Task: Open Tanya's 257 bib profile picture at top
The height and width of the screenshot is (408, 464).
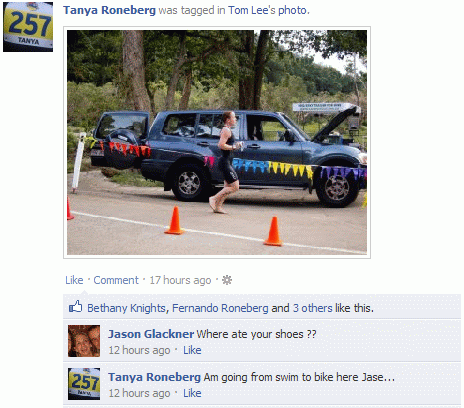Action: (28, 27)
